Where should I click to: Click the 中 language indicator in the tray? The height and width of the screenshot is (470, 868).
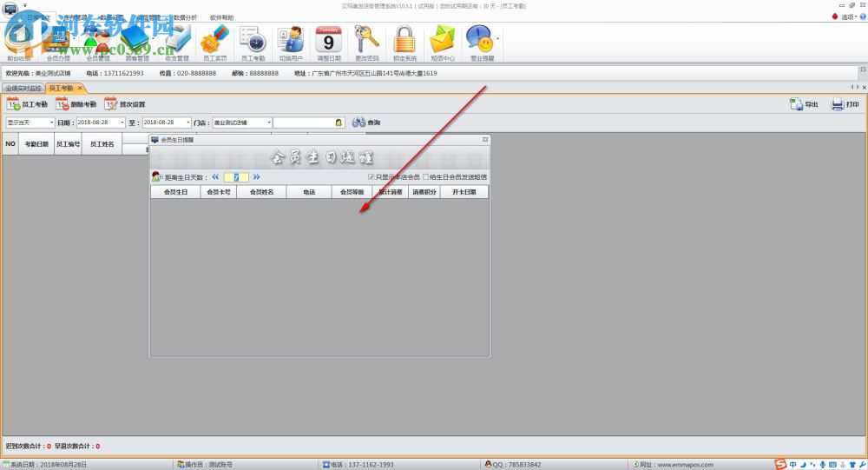[x=792, y=465]
